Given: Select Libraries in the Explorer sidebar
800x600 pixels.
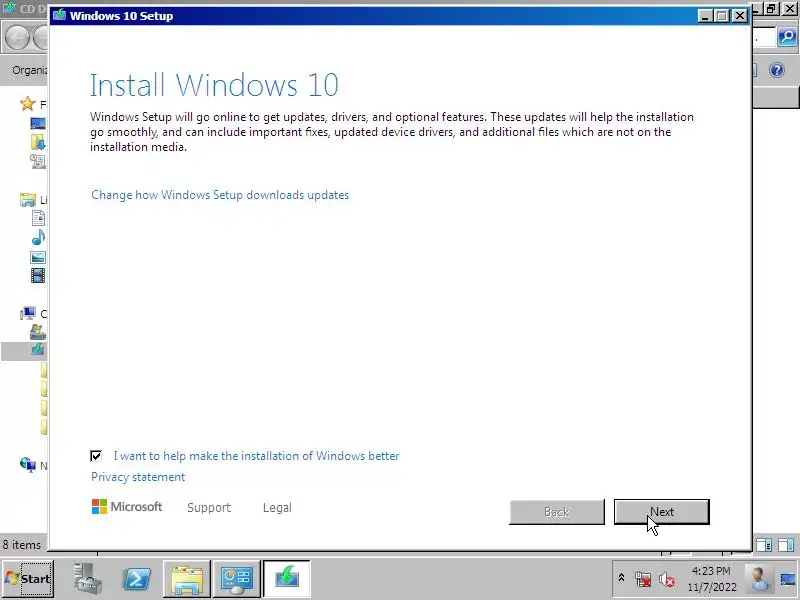Looking at the screenshot, I should point(28,199).
